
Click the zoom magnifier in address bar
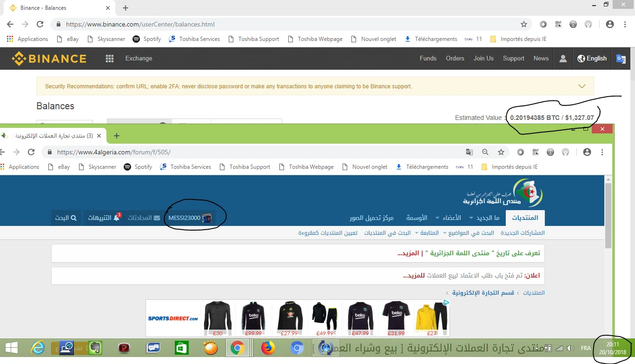(485, 152)
